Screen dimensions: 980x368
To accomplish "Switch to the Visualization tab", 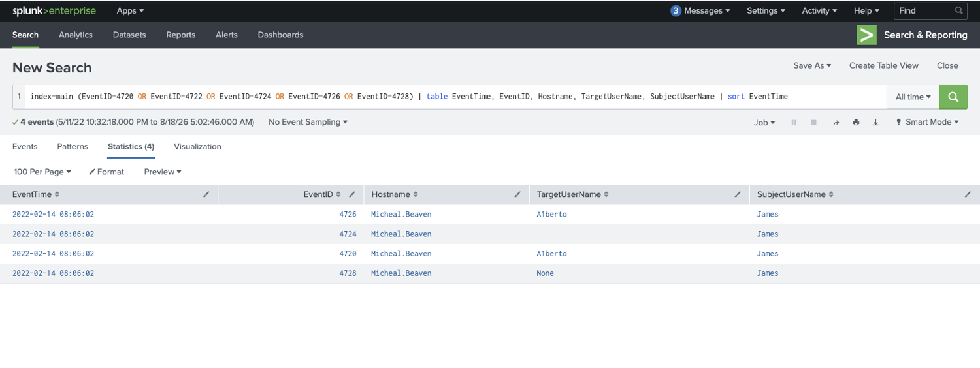I will click(x=197, y=147).
